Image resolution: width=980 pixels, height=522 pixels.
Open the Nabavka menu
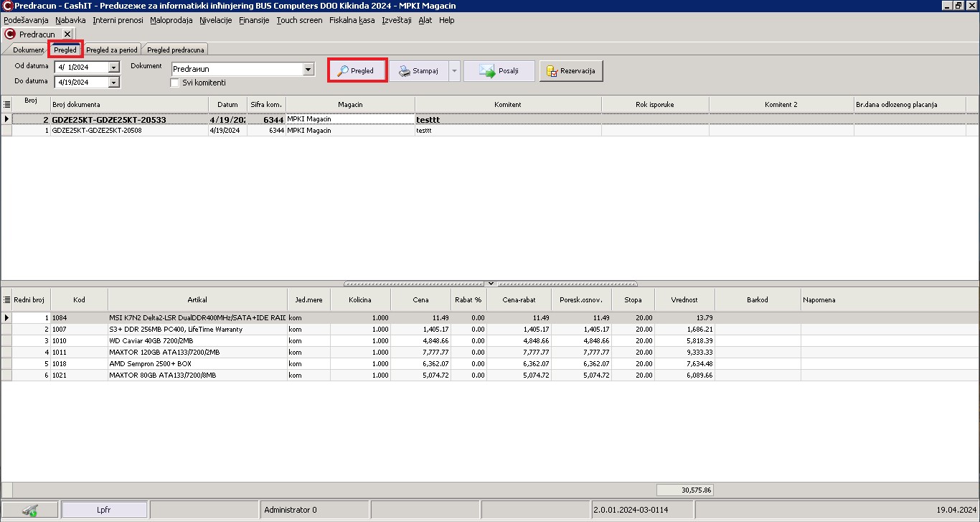coord(70,20)
